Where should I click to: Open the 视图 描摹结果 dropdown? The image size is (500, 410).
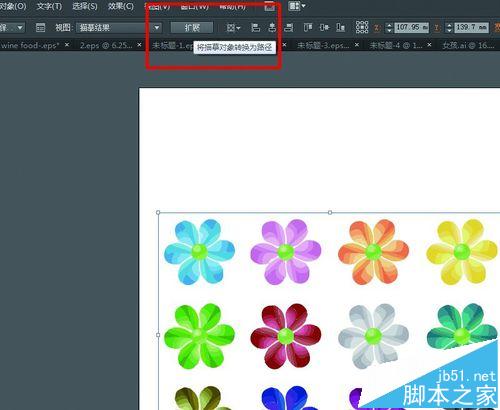(x=119, y=27)
